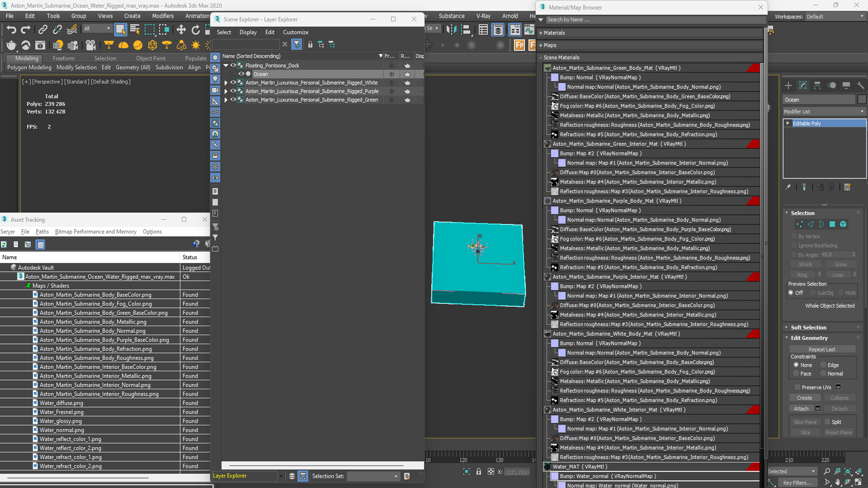Click the Repeat Last button

[x=822, y=349]
